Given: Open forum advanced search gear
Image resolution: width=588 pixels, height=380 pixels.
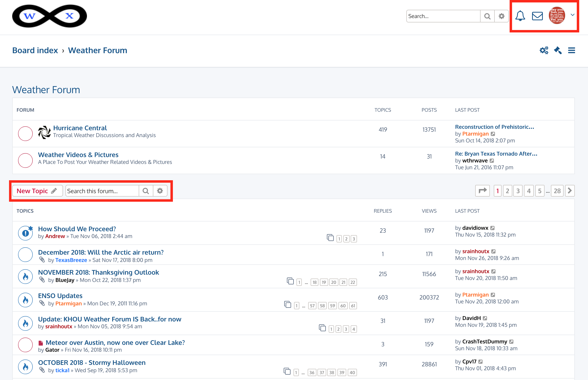Looking at the screenshot, I should pos(160,191).
